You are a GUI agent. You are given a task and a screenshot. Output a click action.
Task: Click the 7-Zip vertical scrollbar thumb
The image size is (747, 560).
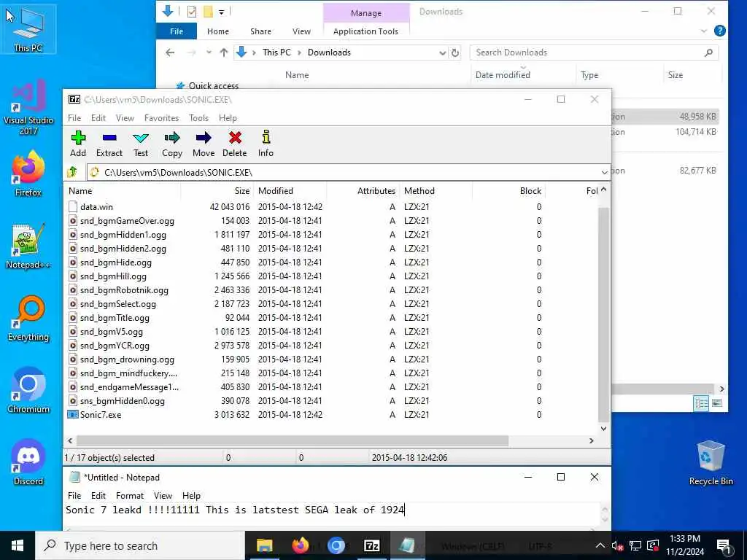point(603,314)
